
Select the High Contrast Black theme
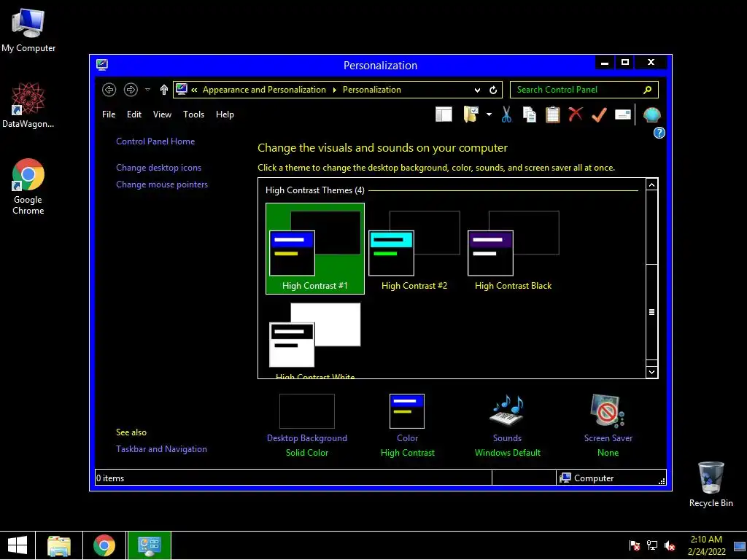click(513, 249)
